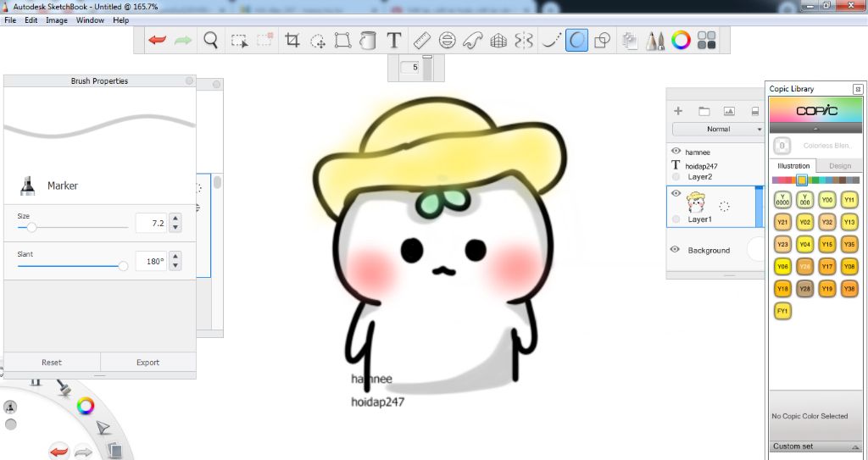Toggle the lock circle on Layer1
This screenshot has width=868, height=460.
676,219
